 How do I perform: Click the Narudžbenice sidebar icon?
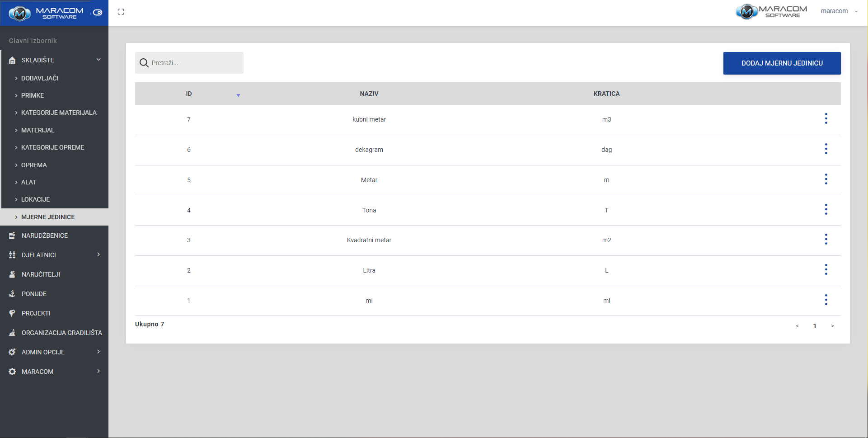tap(12, 235)
